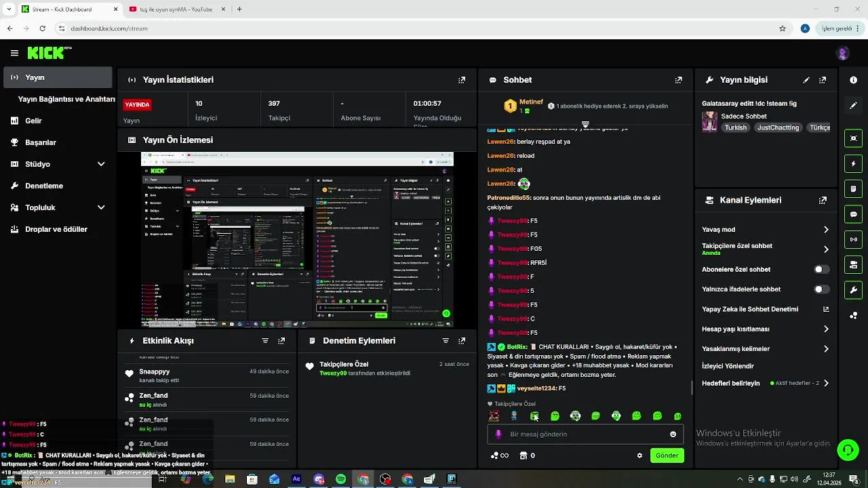
Task: Focus the Bir mesaj gönderin input field
Action: tap(585, 434)
